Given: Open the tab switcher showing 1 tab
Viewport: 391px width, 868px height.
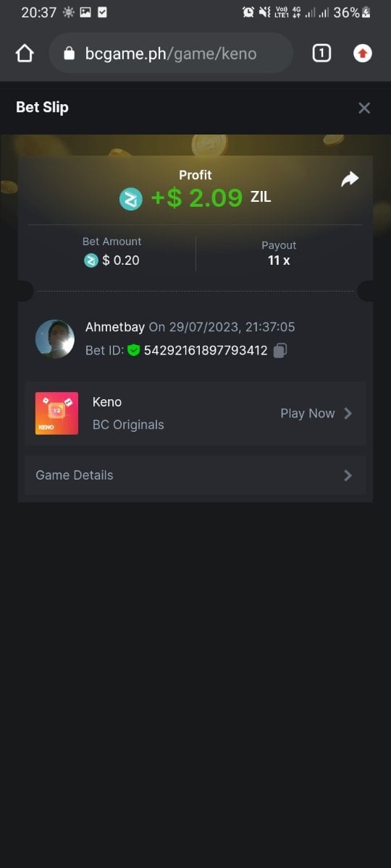Looking at the screenshot, I should pyautogui.click(x=321, y=53).
